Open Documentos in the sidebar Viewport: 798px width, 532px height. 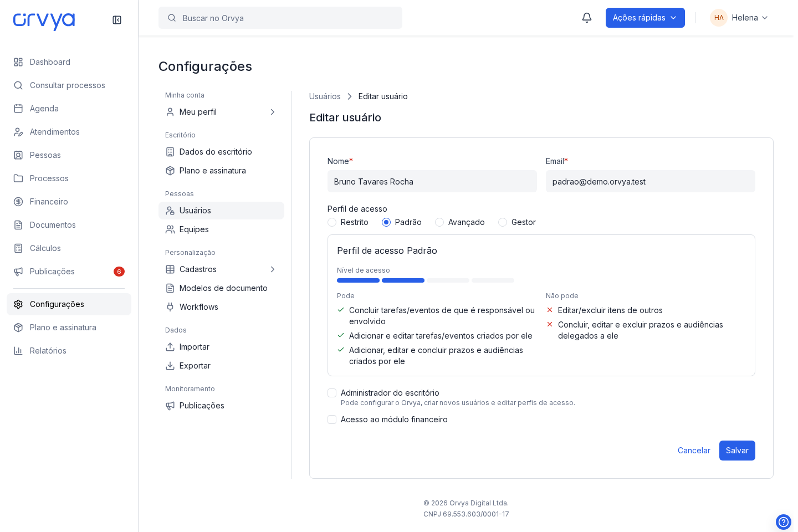point(69,225)
